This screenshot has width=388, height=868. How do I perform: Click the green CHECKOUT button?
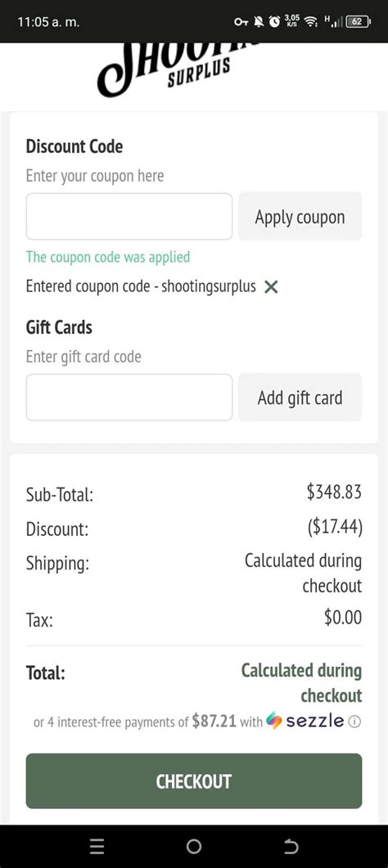(x=194, y=781)
